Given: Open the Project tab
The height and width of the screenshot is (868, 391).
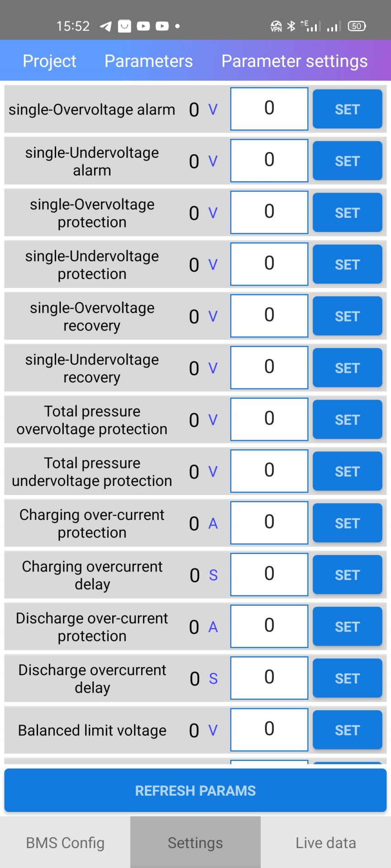Looking at the screenshot, I should pos(49,61).
